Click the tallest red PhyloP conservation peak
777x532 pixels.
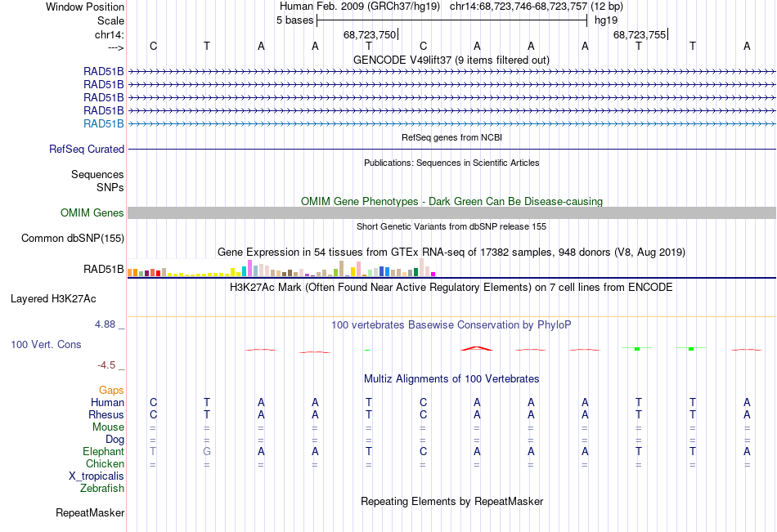pos(477,349)
